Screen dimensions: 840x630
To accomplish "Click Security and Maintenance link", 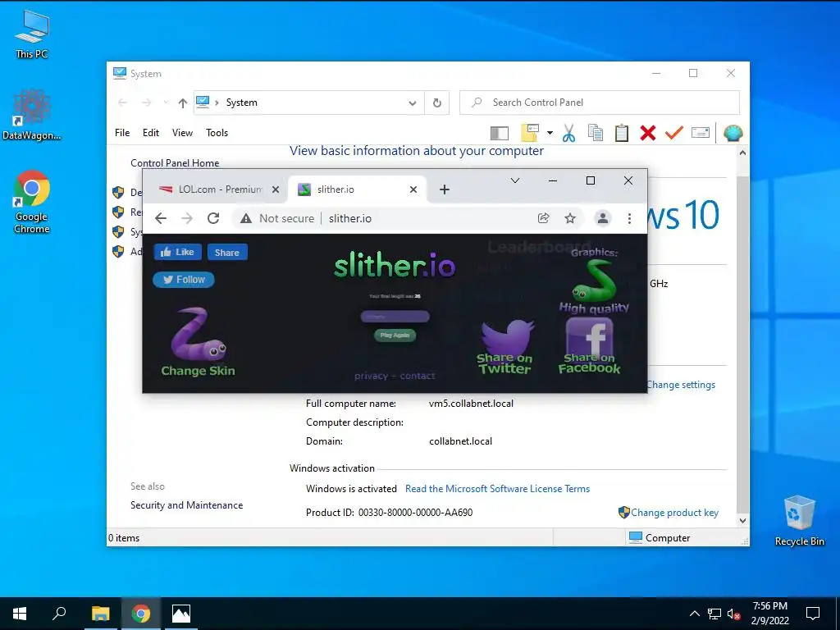I will click(x=186, y=505).
